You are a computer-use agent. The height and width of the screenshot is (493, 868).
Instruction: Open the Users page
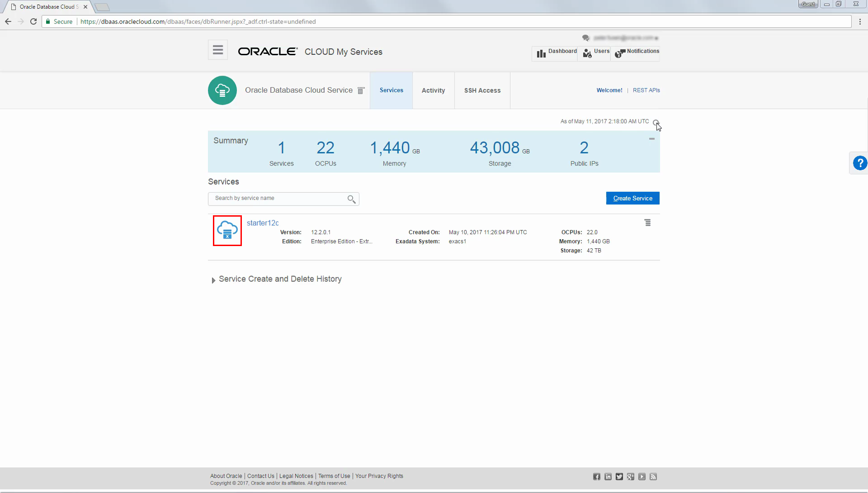click(x=596, y=53)
